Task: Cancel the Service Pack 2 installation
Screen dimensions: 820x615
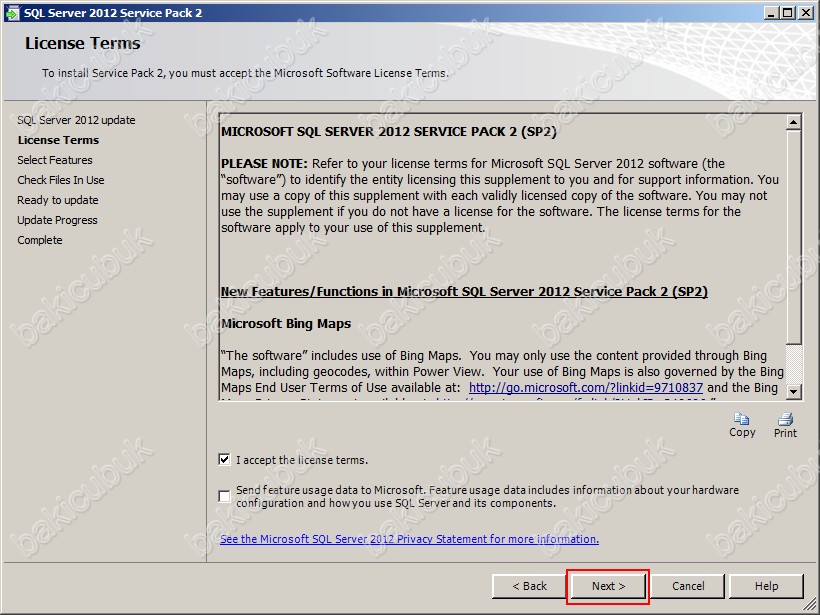Action: [x=688, y=586]
